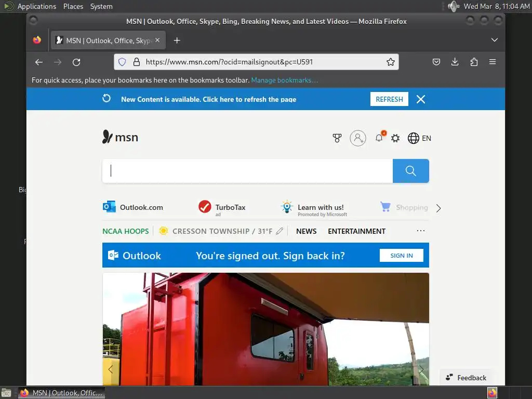Viewport: 532px width, 399px height.
Task: Open the Outlook.com shortcut
Action: click(x=132, y=207)
